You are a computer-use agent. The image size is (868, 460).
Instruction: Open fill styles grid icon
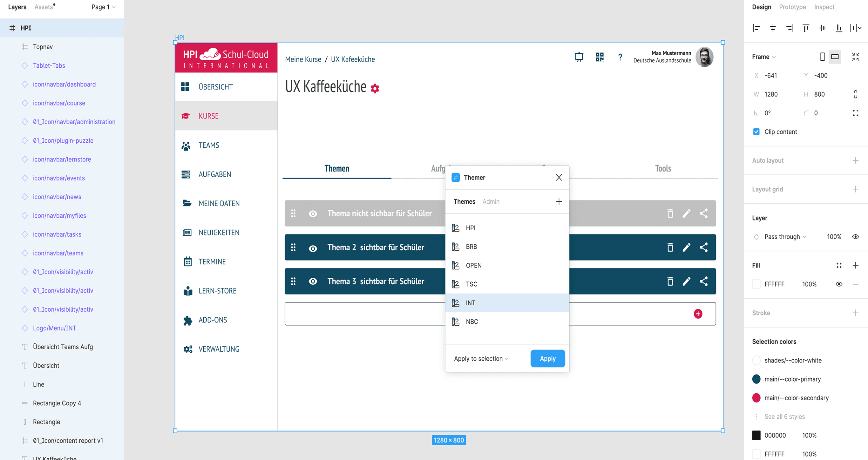(x=839, y=266)
